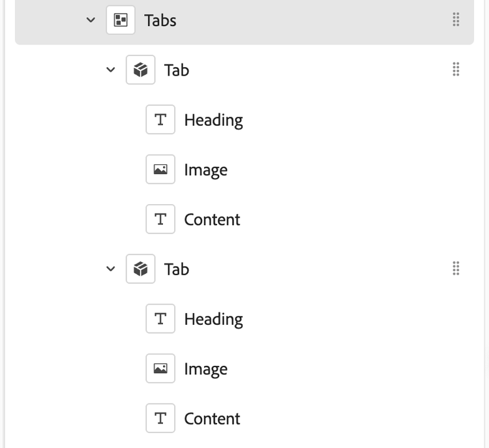Image resolution: width=489 pixels, height=448 pixels.
Task: Select the Tabs item label
Action: [160, 20]
